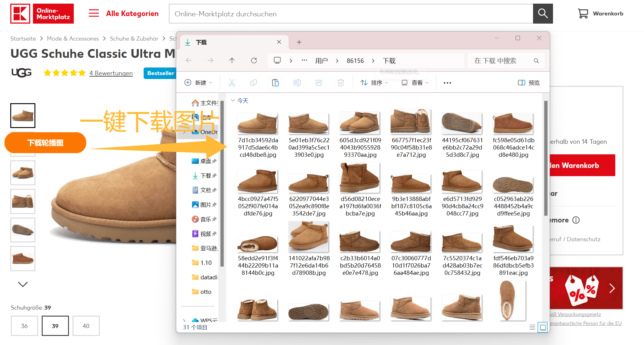Screen dimensions: 644x345
Task: Open the 排序 sort dropdown
Action: 374,83
